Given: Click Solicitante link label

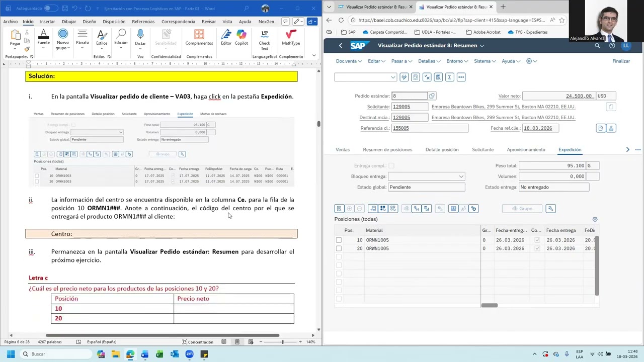Looking at the screenshot, I should [378, 107].
